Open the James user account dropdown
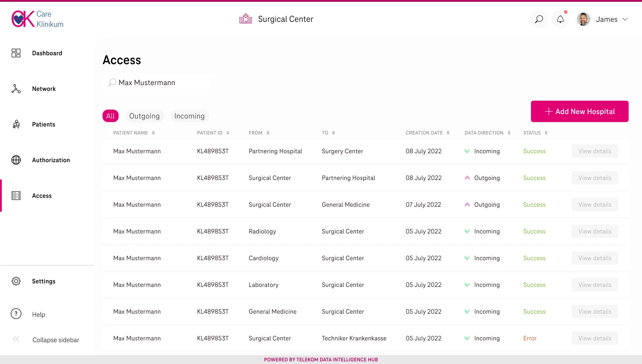Image resolution: width=642 pixels, height=364 pixels. point(603,19)
